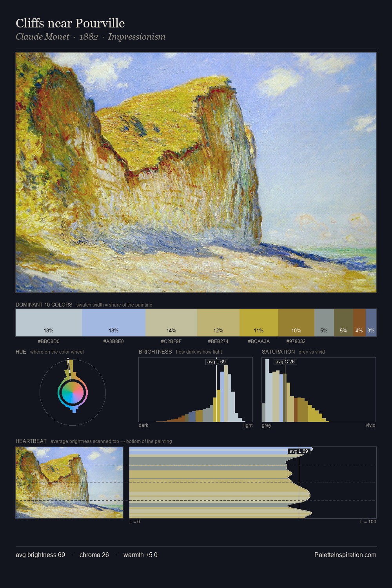This screenshot has height=588, width=392.
Task: Click the slate-blue 3% swatch
Action: (371, 323)
